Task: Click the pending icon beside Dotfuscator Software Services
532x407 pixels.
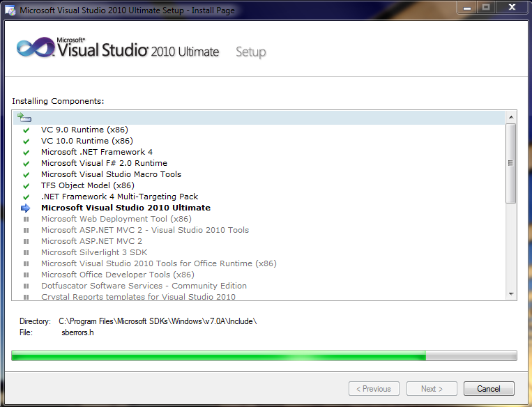Action: pos(26,286)
